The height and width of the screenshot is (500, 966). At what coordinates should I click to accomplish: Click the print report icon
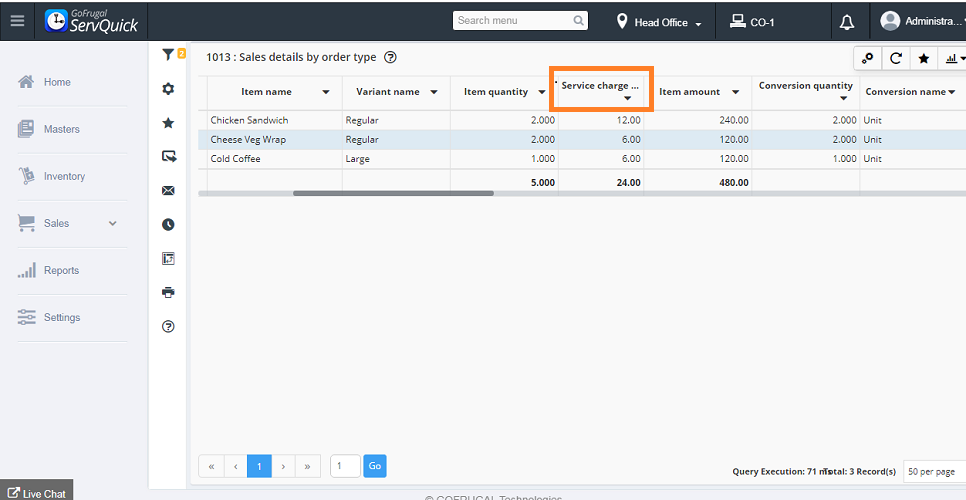pos(168,292)
